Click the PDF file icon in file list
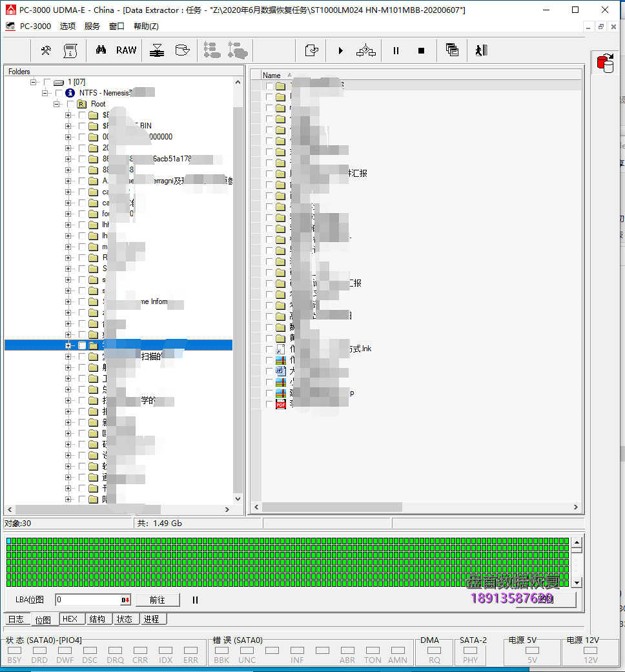Viewport: 625px width, 672px height. pos(281,403)
